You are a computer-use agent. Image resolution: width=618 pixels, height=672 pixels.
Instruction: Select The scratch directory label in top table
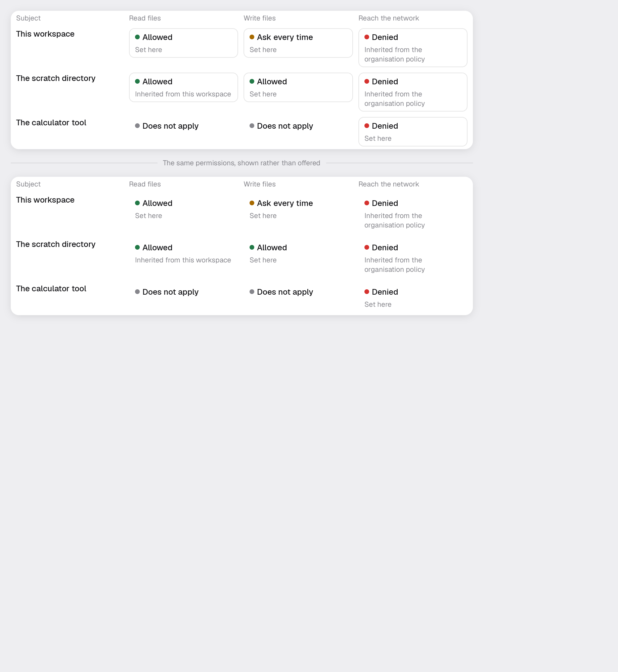click(56, 78)
